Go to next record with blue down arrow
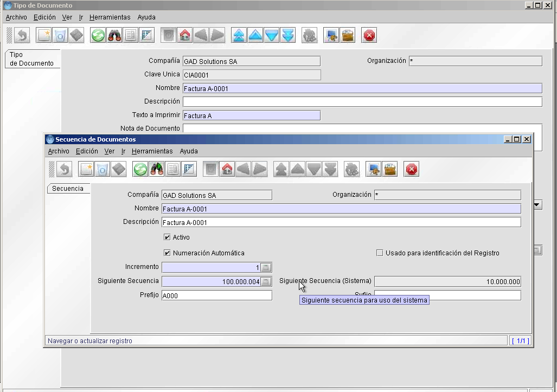Viewport: 557px width, 392px height. pyautogui.click(x=272, y=35)
